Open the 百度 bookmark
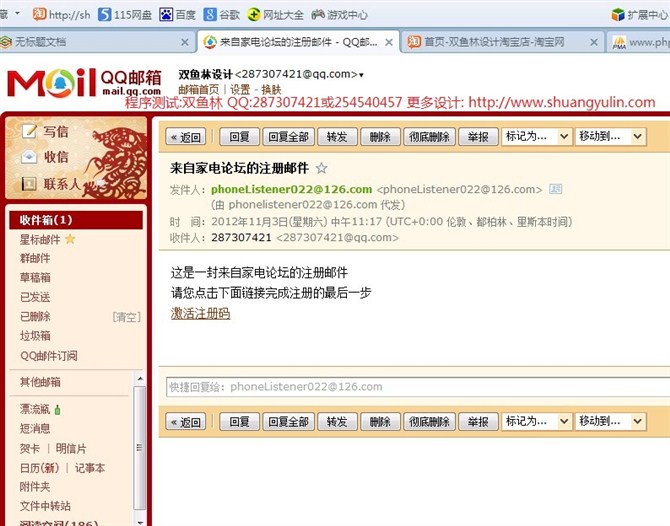Screen dimensions: 670x526 pyautogui.click(x=177, y=15)
